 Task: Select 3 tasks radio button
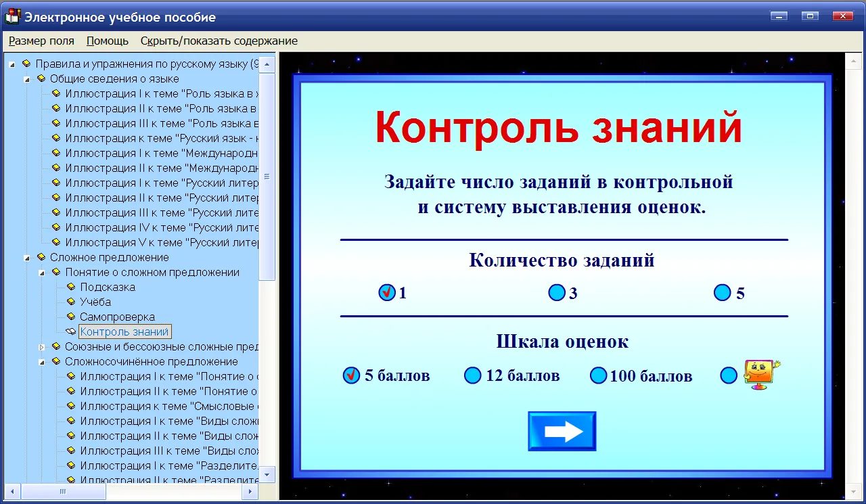click(556, 293)
